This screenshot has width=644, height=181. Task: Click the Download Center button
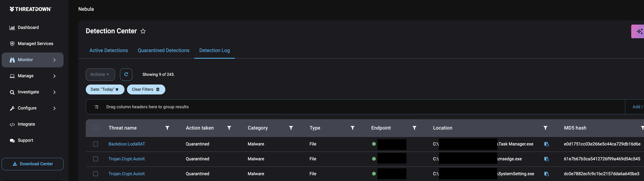33,164
